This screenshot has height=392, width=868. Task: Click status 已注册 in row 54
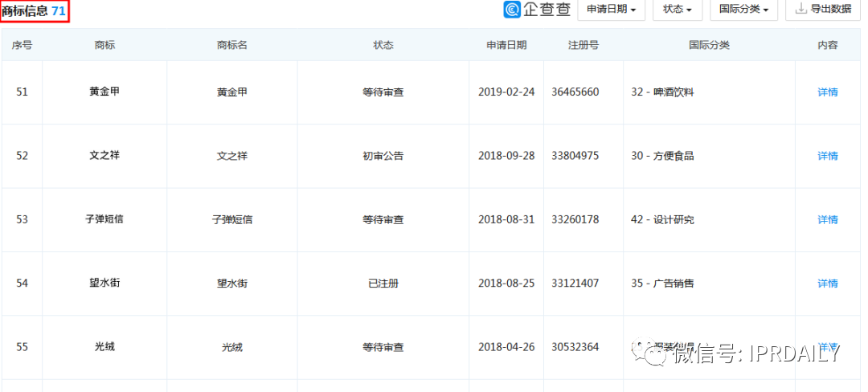(x=383, y=283)
